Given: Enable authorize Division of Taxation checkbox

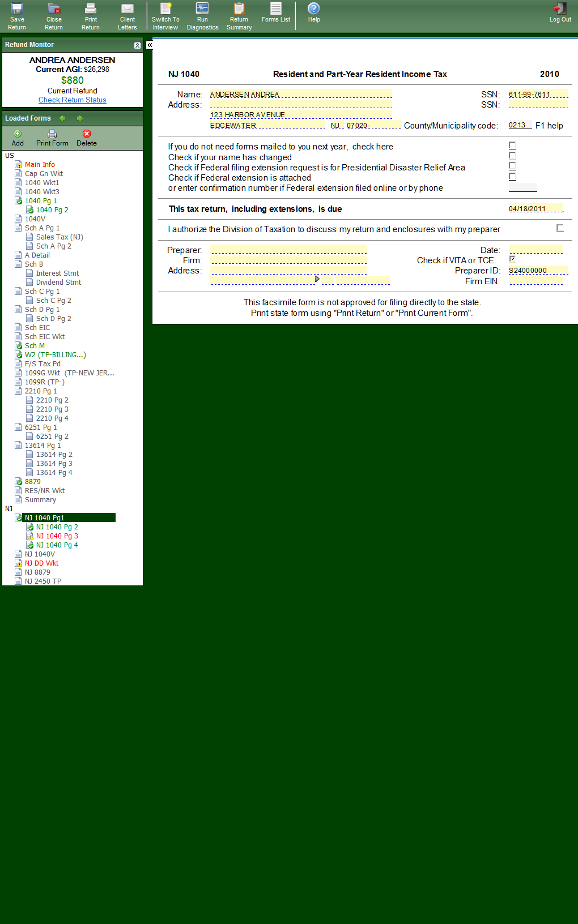Looking at the screenshot, I should (560, 228).
